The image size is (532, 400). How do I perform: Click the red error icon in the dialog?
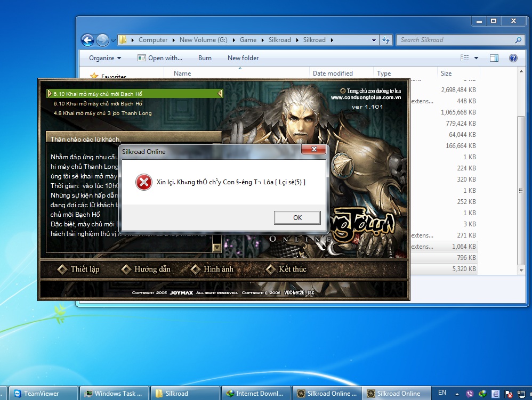click(x=144, y=182)
